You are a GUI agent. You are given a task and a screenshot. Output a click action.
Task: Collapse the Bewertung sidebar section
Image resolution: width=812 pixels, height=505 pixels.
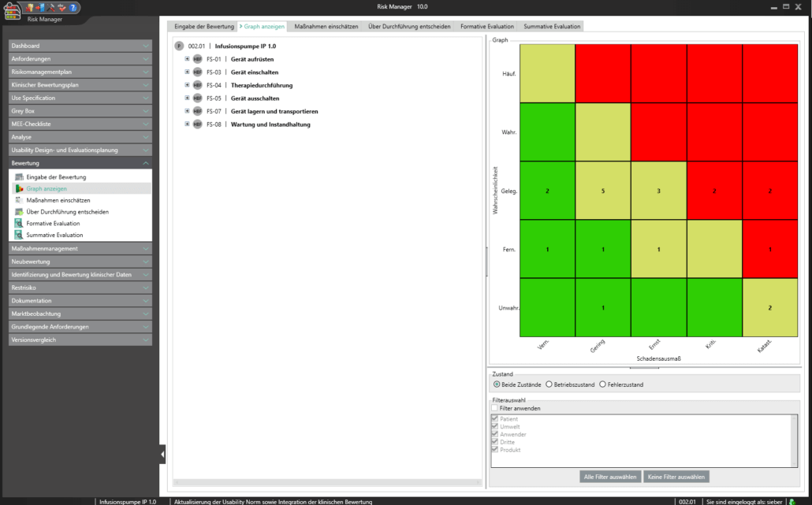pos(80,163)
